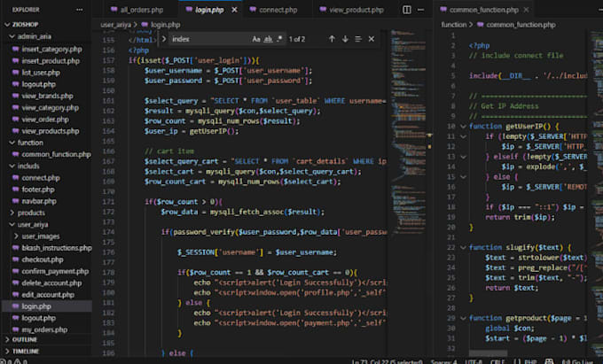Click the PHP icon beside insert_category.php
Image resolution: width=603 pixels, height=364 pixels.
[x=15, y=49]
